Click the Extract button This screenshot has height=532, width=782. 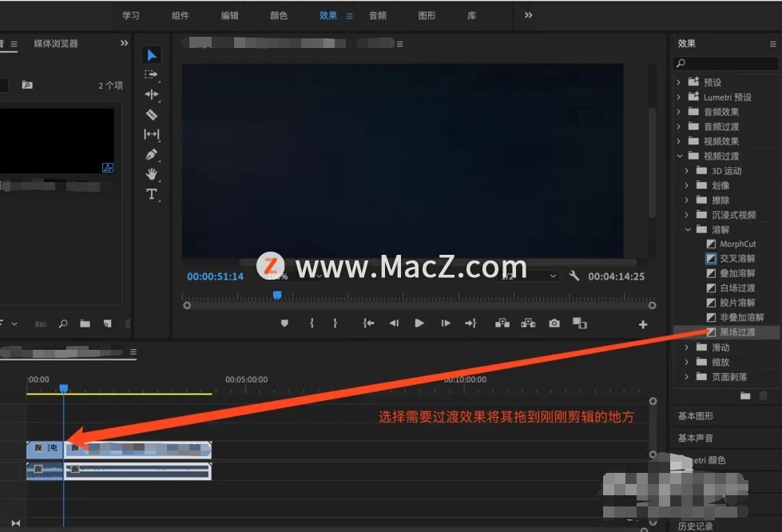pyautogui.click(x=528, y=324)
